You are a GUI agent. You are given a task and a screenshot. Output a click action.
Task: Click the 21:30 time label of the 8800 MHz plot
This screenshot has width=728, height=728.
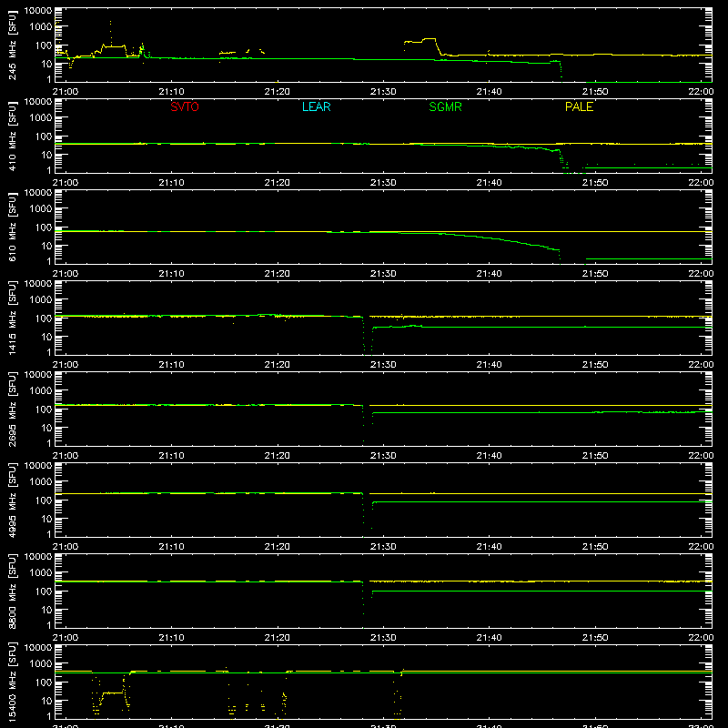[x=383, y=638]
